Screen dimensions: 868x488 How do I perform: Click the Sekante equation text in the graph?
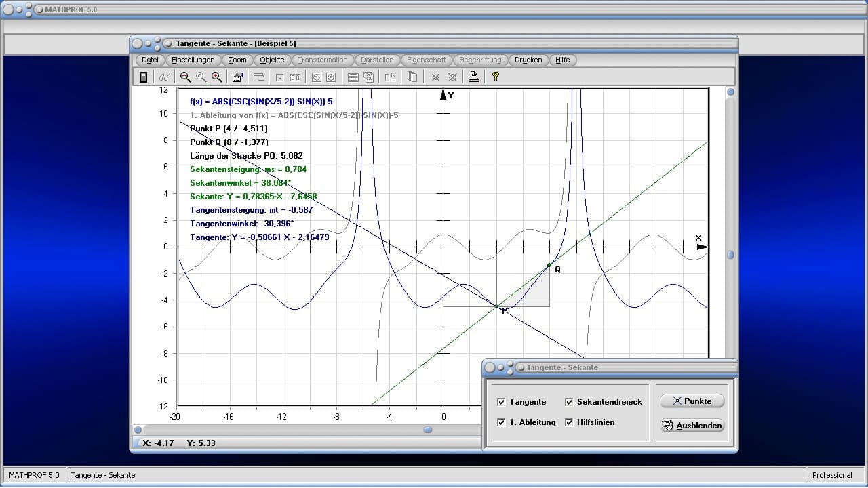click(254, 197)
